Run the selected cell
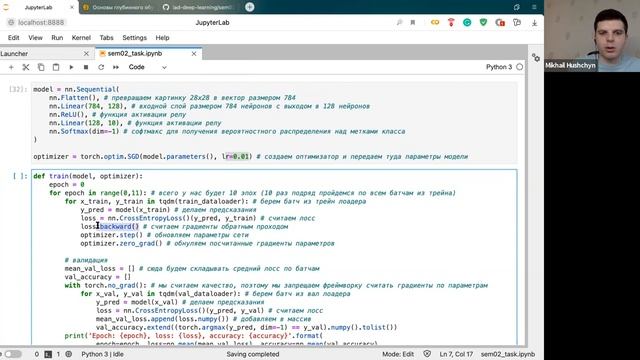 coord(71,67)
